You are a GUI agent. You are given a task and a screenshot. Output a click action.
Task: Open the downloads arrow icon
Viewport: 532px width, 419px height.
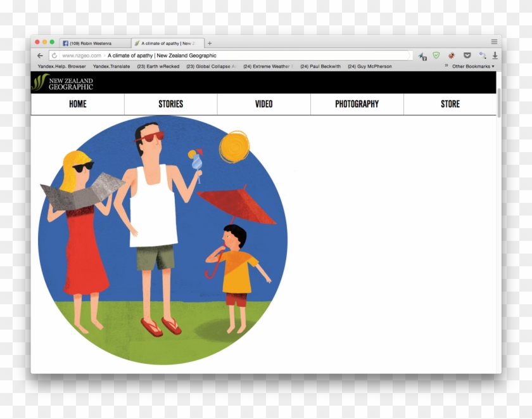coord(495,56)
